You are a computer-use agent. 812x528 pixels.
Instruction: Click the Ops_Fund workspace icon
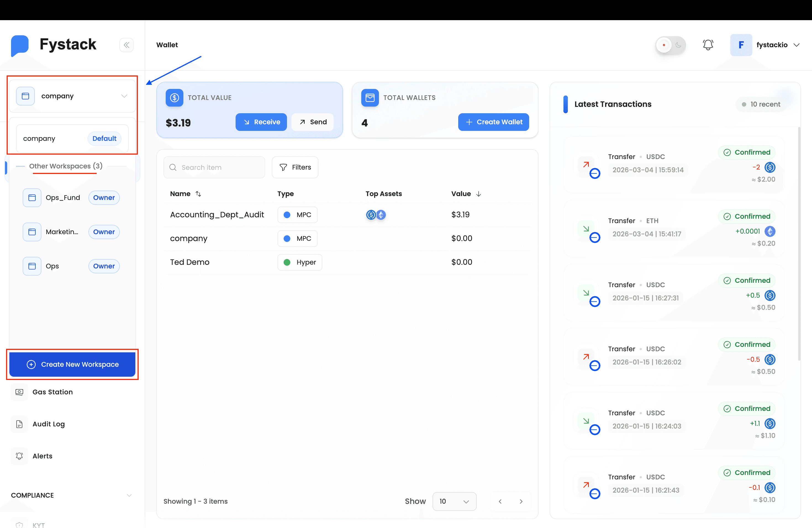[x=32, y=197]
